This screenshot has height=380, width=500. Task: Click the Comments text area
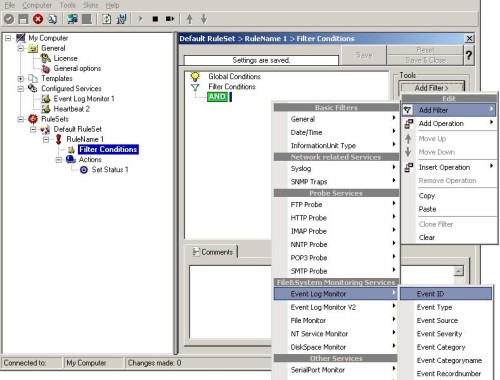point(231,302)
